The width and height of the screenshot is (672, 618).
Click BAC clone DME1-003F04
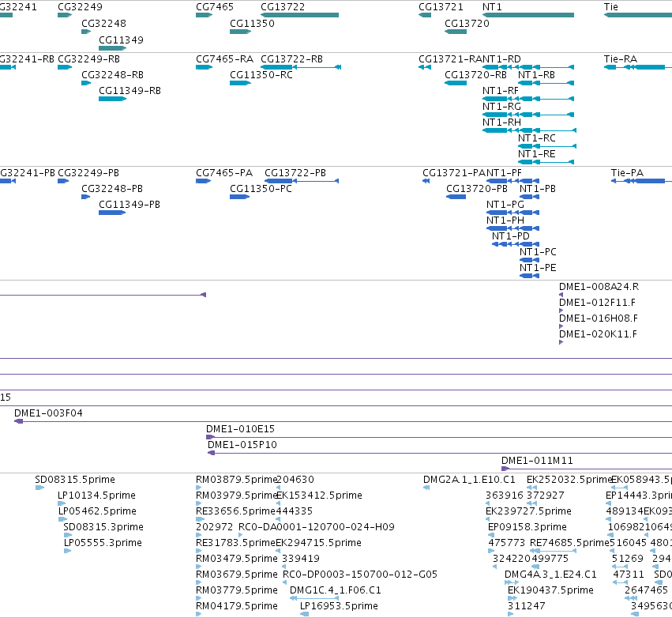(48, 413)
